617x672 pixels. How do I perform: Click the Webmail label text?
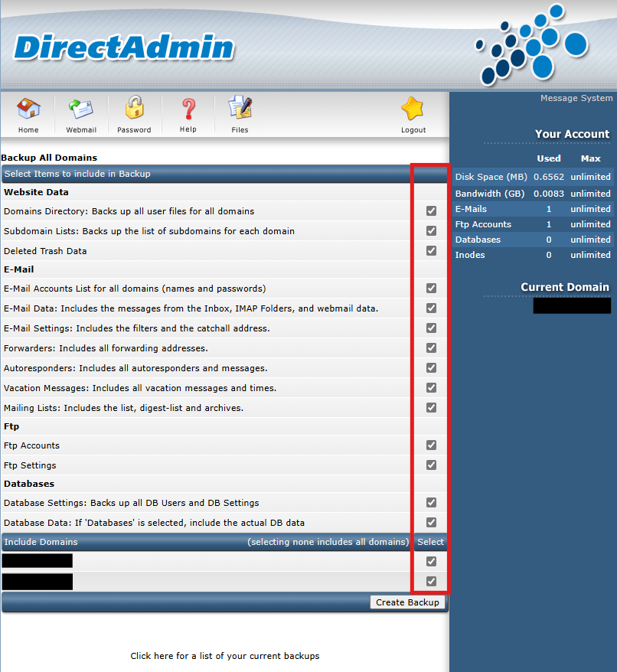(x=81, y=130)
